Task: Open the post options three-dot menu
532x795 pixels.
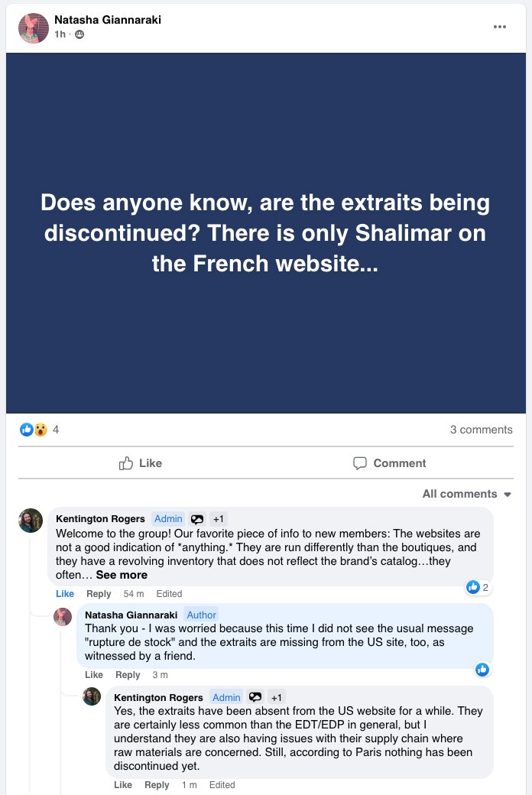Action: 500,27
